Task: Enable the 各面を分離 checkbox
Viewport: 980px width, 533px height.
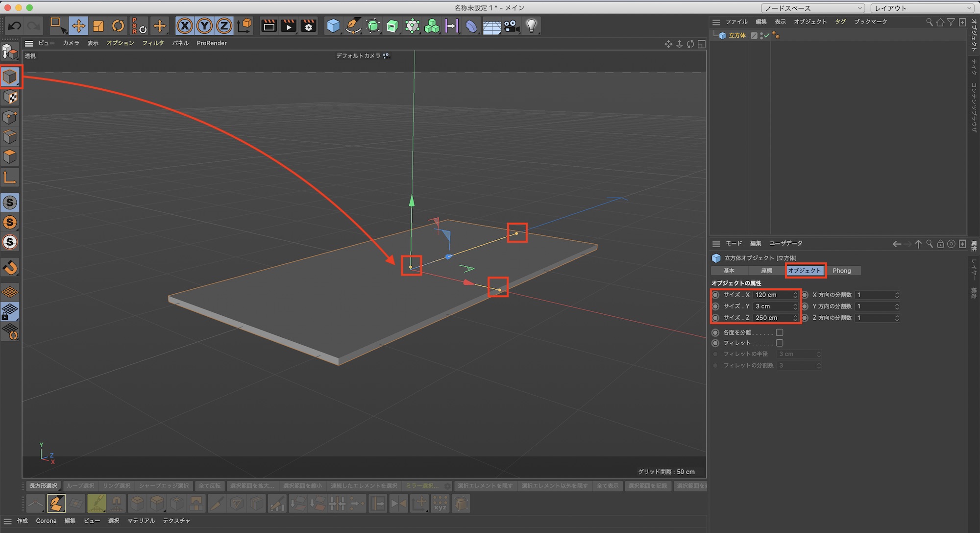Action: (x=779, y=332)
